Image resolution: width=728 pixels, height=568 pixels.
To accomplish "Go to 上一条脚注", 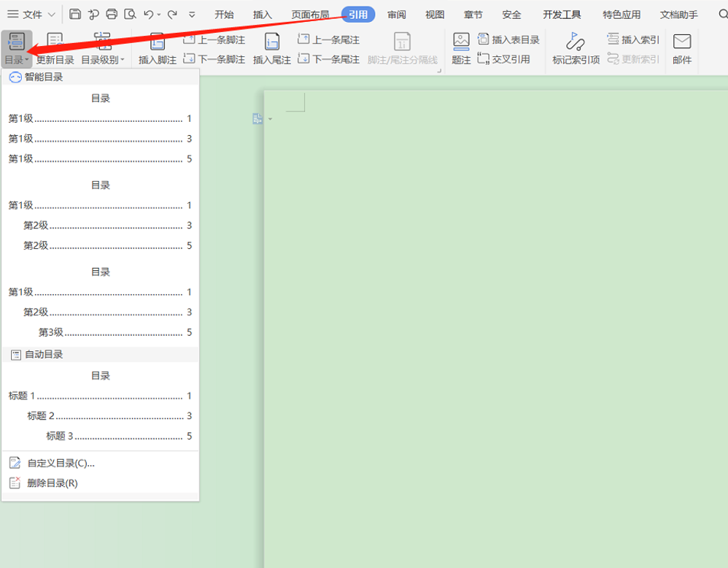I will click(x=214, y=39).
